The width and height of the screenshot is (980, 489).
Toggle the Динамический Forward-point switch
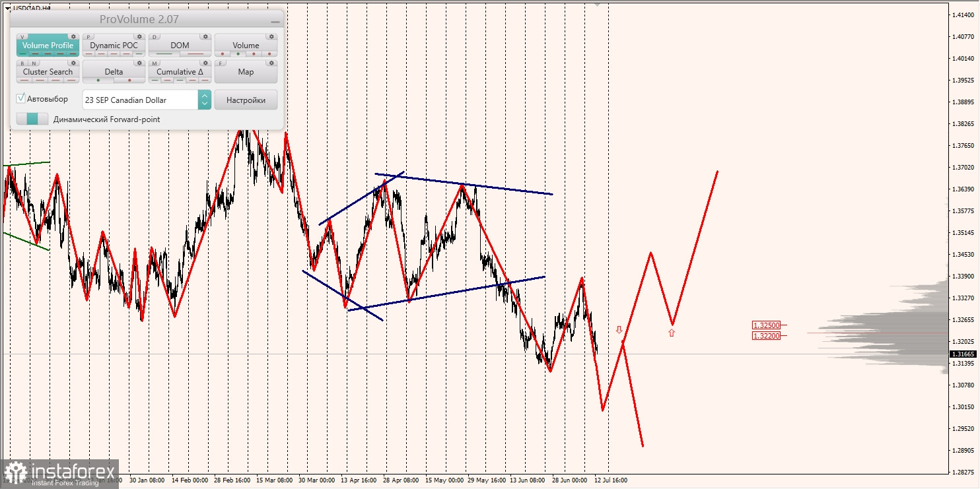[32, 119]
